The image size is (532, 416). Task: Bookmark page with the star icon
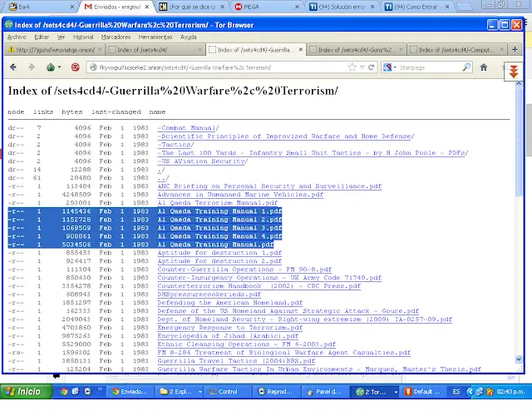[x=352, y=67]
